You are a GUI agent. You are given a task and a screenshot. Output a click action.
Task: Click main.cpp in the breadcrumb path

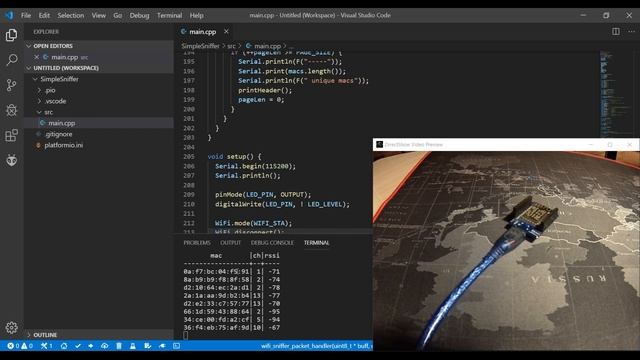coord(267,46)
